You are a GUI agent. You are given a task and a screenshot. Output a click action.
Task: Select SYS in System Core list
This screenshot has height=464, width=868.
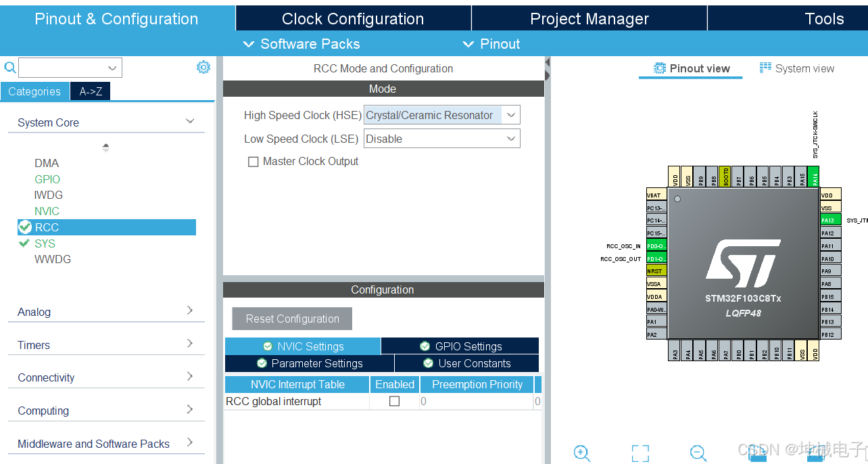pyautogui.click(x=45, y=243)
